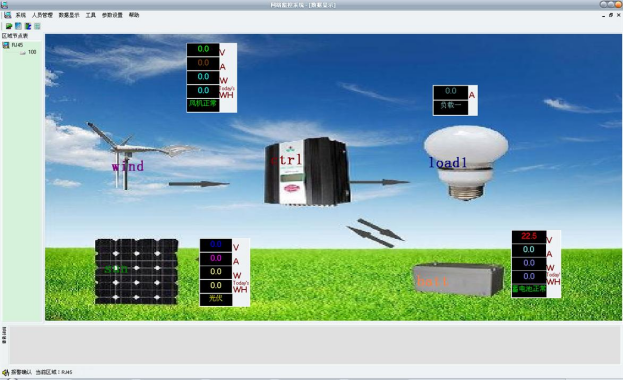The height and width of the screenshot is (380, 624).
Task: Click the 报警确认 alarm confirm button
Action: point(17,372)
